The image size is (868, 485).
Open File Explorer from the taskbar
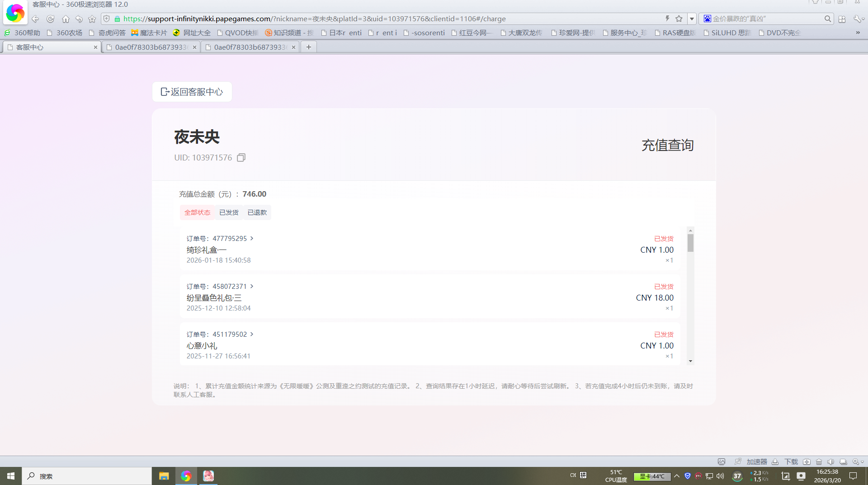[x=164, y=476]
